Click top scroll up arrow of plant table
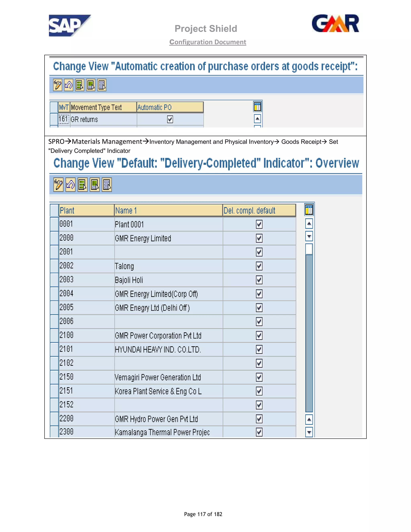 pos(309,224)
